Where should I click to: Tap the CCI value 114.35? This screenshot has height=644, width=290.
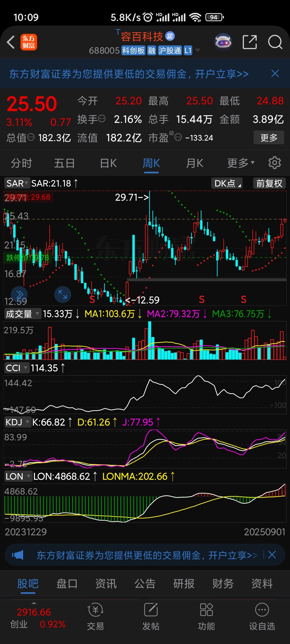44,368
